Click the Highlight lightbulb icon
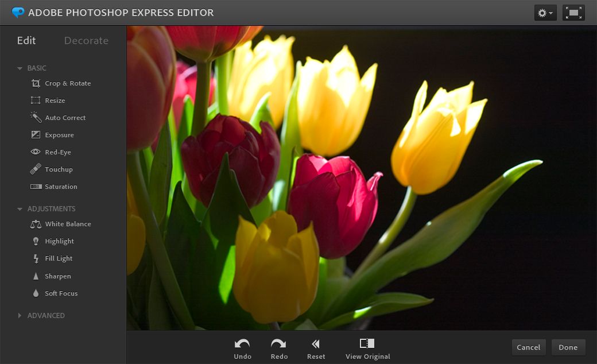The width and height of the screenshot is (597, 364). (36, 241)
